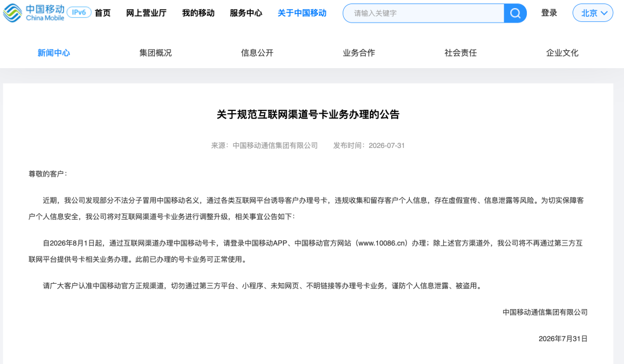This screenshot has height=364, width=624.
Task: Click the closing date 2026年7月31日
Action: [563, 339]
